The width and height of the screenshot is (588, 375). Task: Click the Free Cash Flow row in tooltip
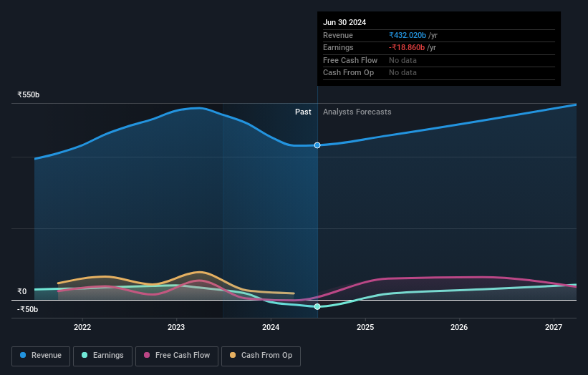point(439,60)
